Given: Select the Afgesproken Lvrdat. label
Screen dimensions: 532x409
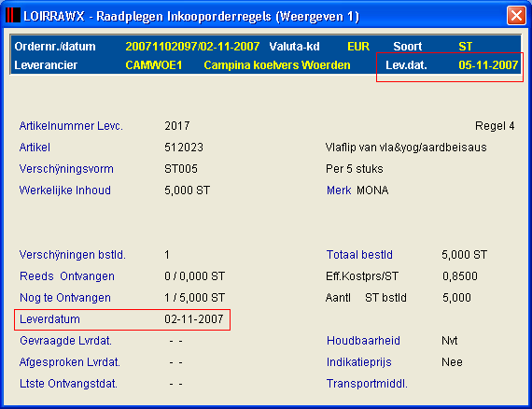Looking at the screenshot, I should (x=70, y=362).
